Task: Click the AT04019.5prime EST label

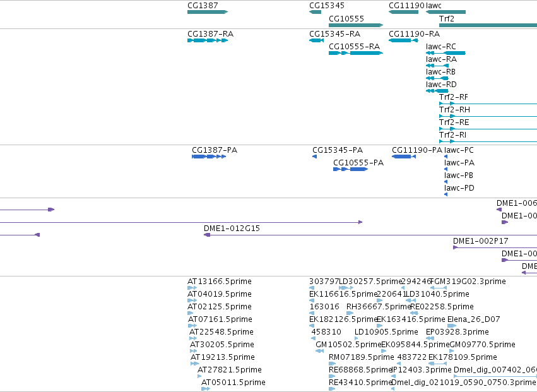Action: click(x=220, y=294)
